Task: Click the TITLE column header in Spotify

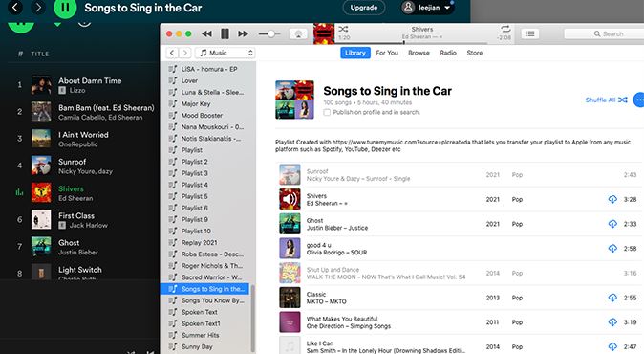Action: 40,54
